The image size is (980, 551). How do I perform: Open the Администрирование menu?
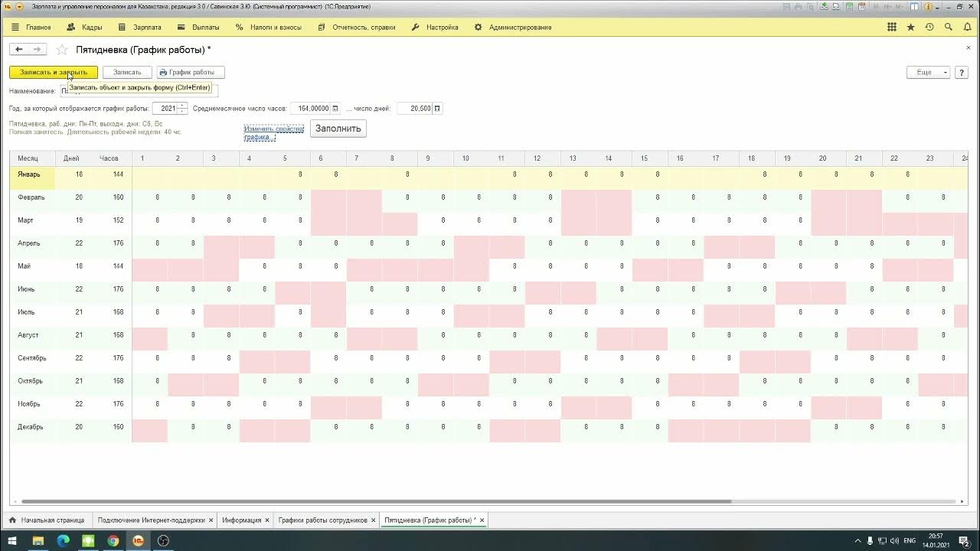(x=514, y=27)
